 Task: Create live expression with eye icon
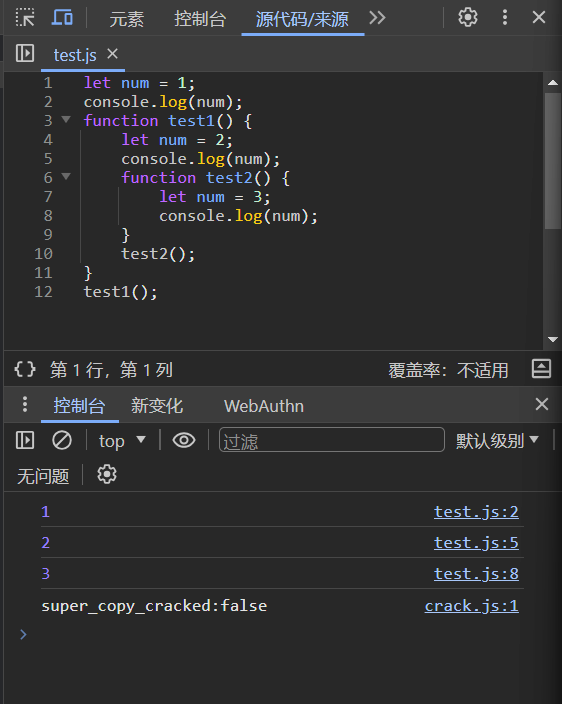(x=184, y=440)
